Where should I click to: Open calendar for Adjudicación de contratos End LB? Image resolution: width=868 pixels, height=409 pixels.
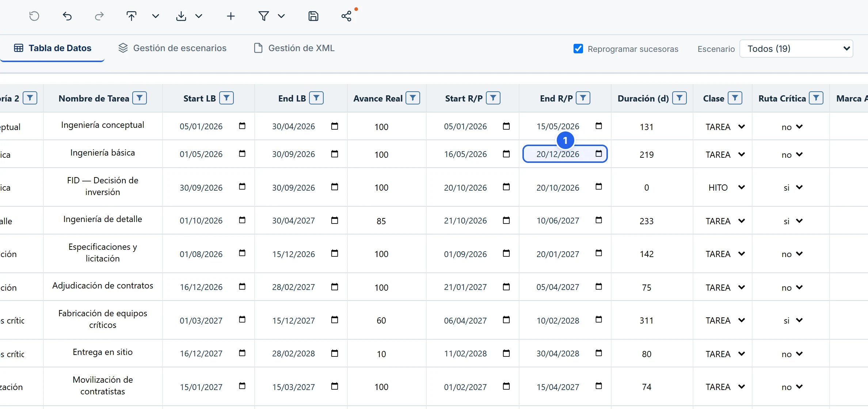(x=335, y=287)
